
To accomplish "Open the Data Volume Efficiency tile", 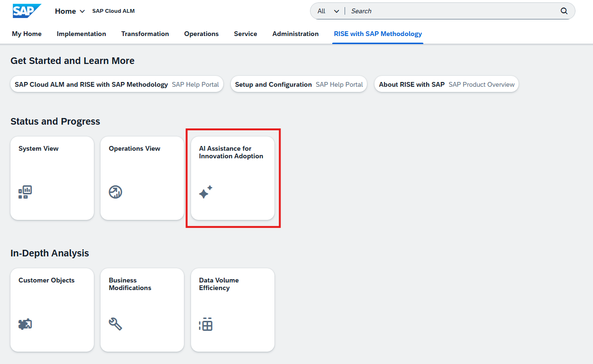I will (233, 310).
